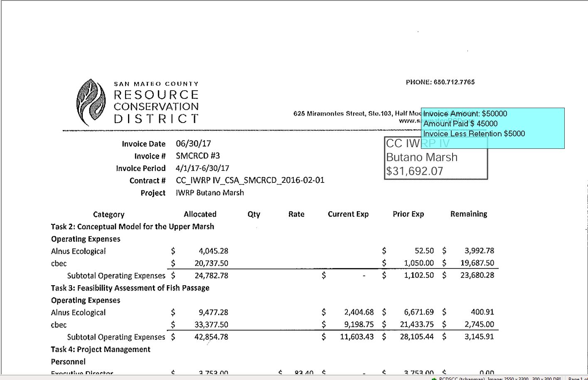Click the Alnus Ecological allocated amount 4,045.28
Screen dimensions: 588x380
point(214,251)
